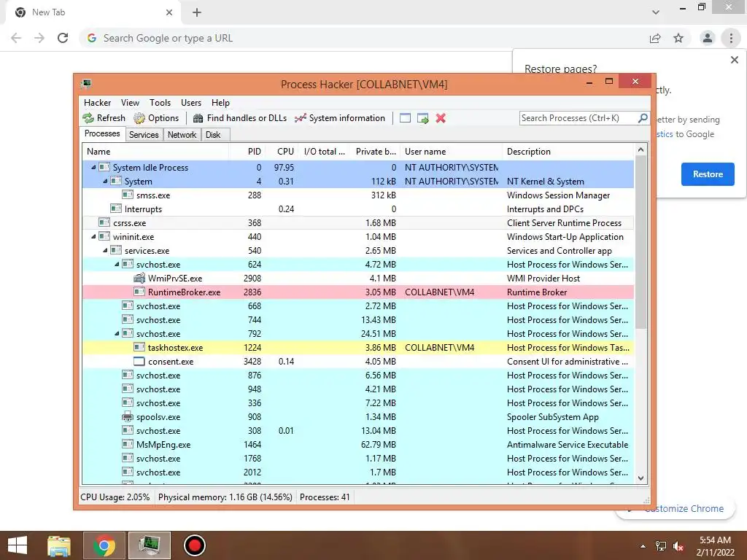
Task: Open the System information graph icon
Action: coord(300,118)
